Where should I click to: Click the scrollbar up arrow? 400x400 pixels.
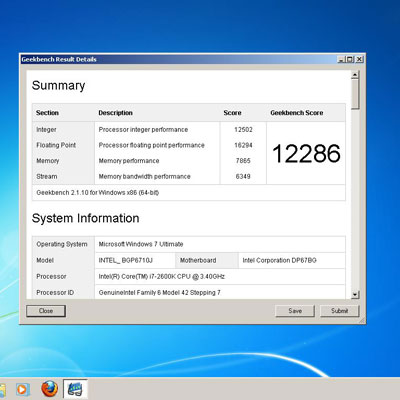tap(355, 75)
